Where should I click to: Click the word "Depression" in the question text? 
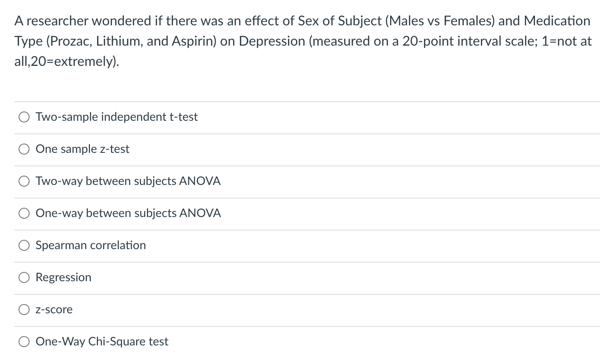point(272,41)
